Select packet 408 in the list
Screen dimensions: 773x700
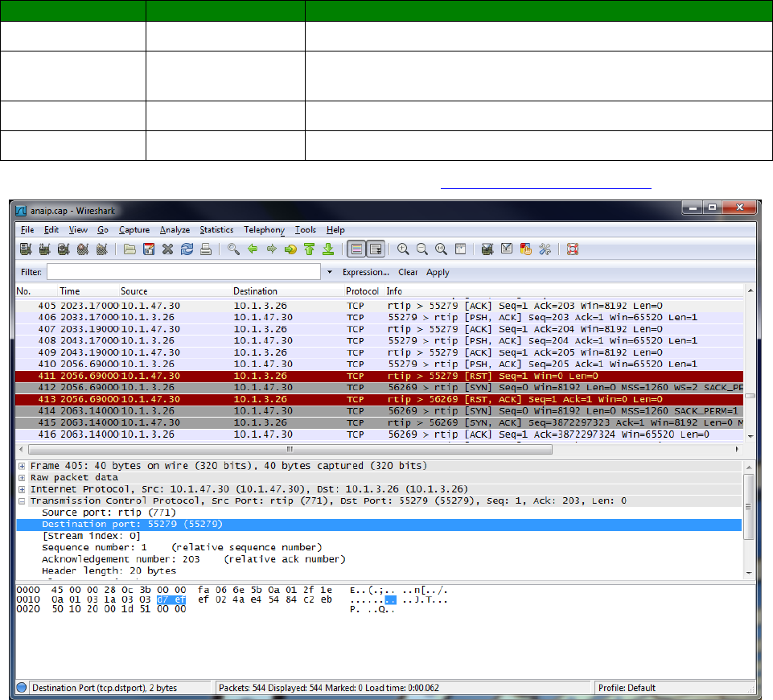pyautogui.click(x=379, y=340)
